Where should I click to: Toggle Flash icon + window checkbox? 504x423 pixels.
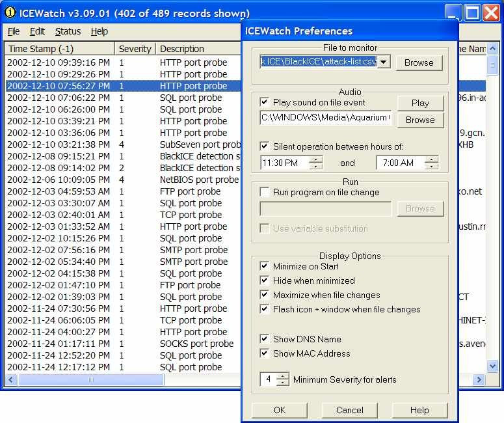point(264,309)
